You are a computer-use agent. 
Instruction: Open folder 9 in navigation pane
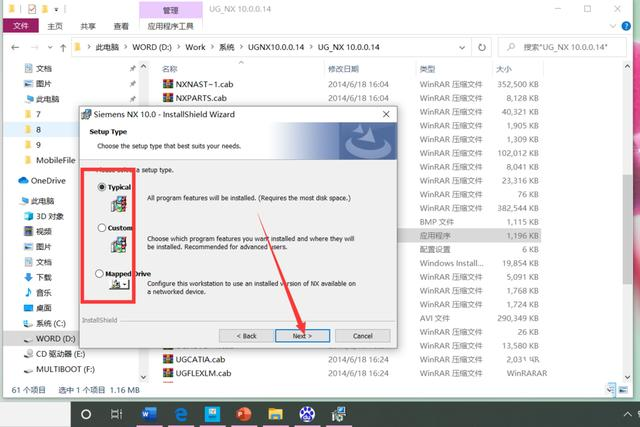tap(33, 145)
